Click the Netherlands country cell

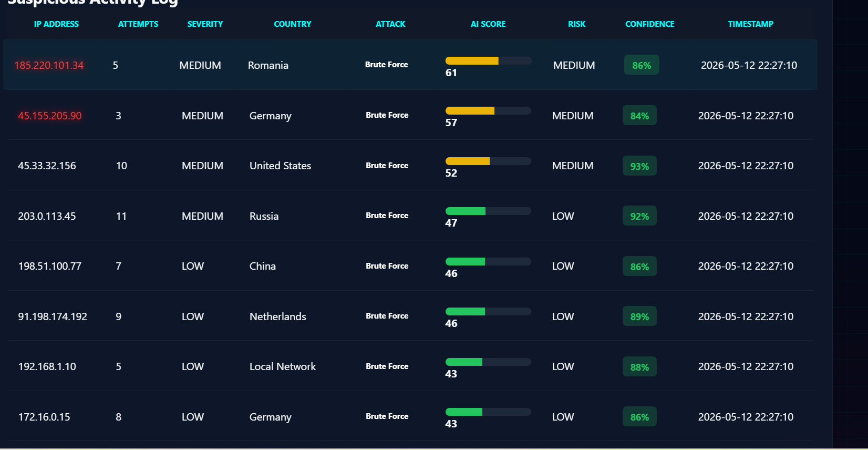[x=277, y=316]
